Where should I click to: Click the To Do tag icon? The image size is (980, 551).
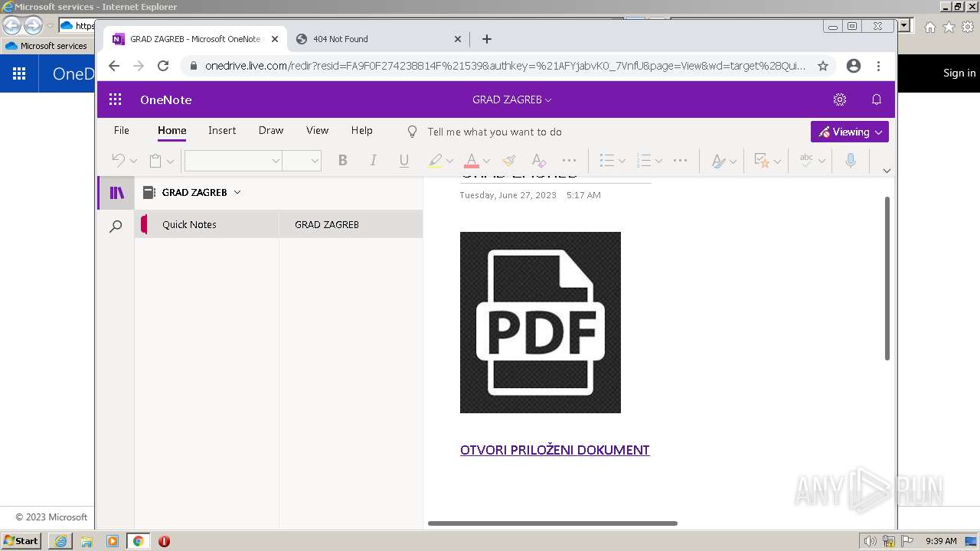pyautogui.click(x=762, y=161)
